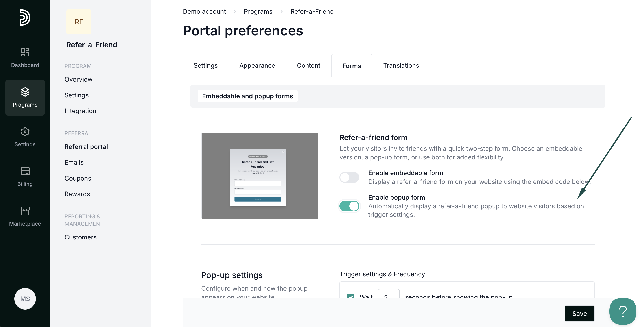Open Emails in the referral menu
This screenshot has width=644, height=327.
pos(74,162)
